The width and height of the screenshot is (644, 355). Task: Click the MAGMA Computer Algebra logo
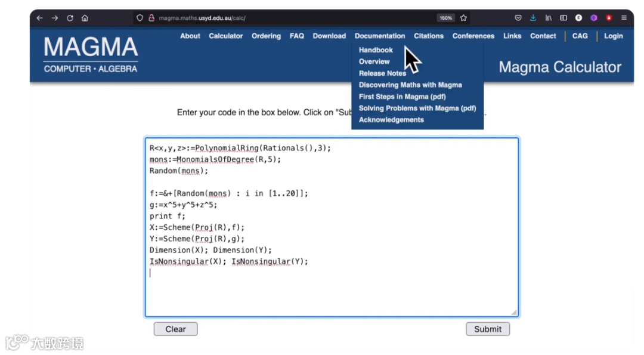click(91, 54)
